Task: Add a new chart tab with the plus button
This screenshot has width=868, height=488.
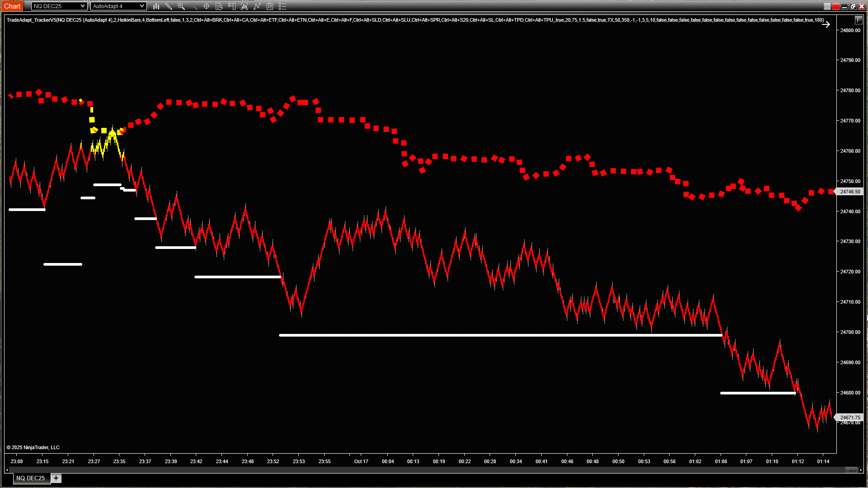Action: (x=56, y=478)
